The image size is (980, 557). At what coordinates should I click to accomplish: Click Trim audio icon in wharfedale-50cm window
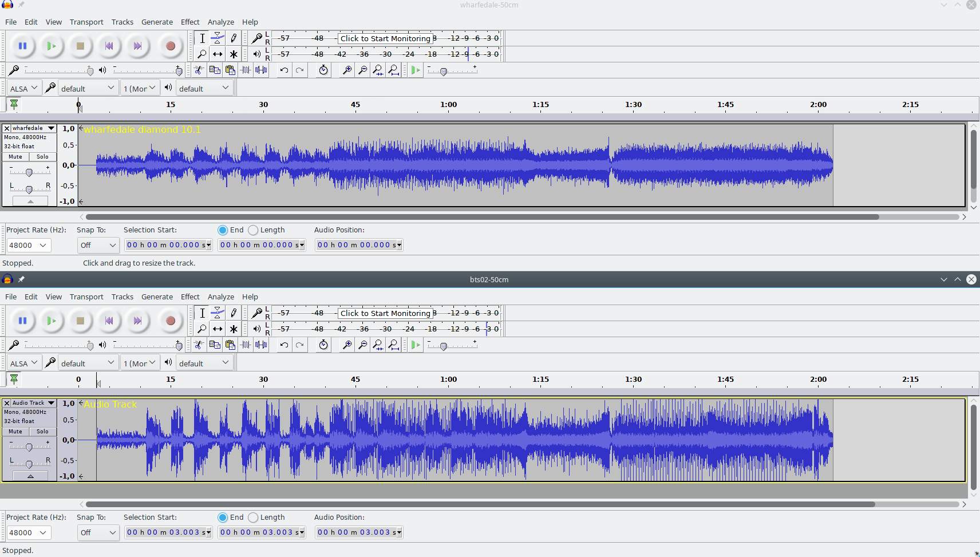(246, 70)
